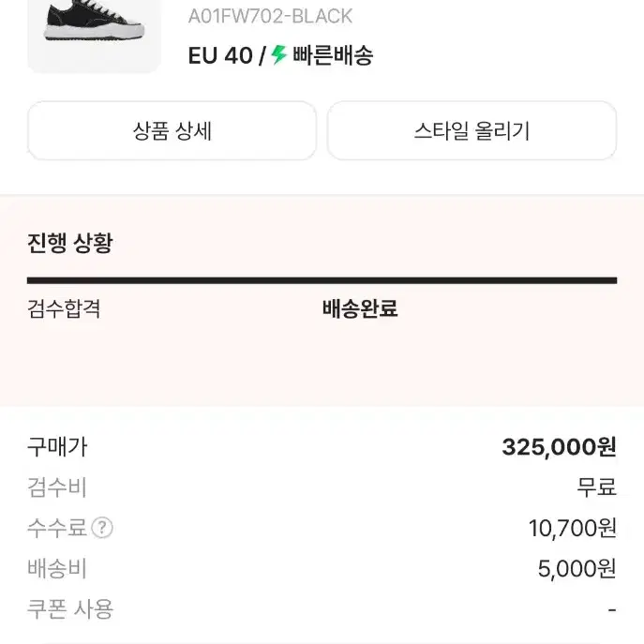Click the 무료 inspection fee value
Viewport: 644px width, 644px height.
point(596,487)
